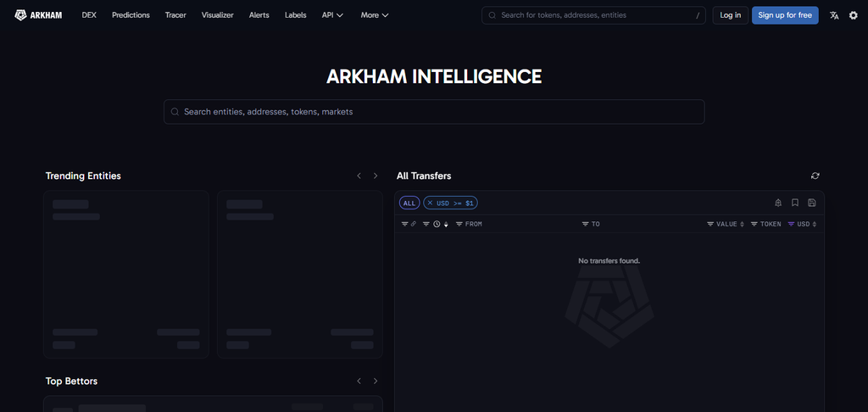Open the USD column filter
The width and height of the screenshot is (868, 412).
[x=791, y=225]
